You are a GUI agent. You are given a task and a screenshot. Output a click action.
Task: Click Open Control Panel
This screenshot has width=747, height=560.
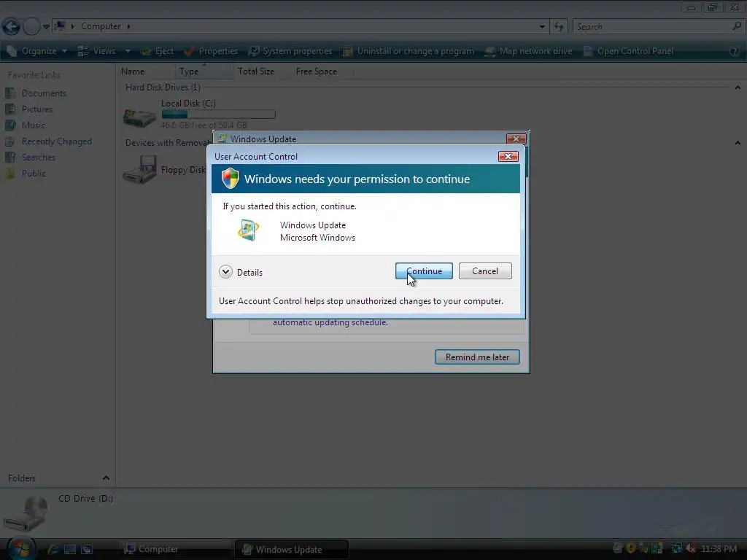click(x=628, y=51)
